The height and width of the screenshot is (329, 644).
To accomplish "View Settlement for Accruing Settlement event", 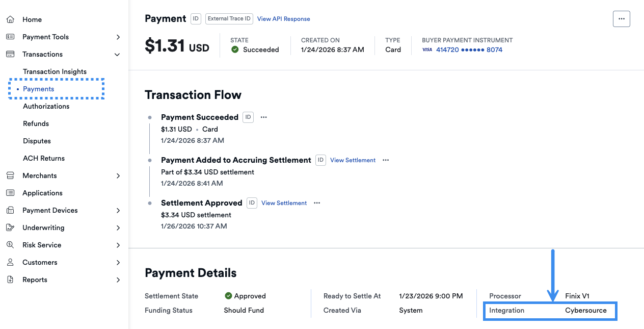I will [353, 160].
